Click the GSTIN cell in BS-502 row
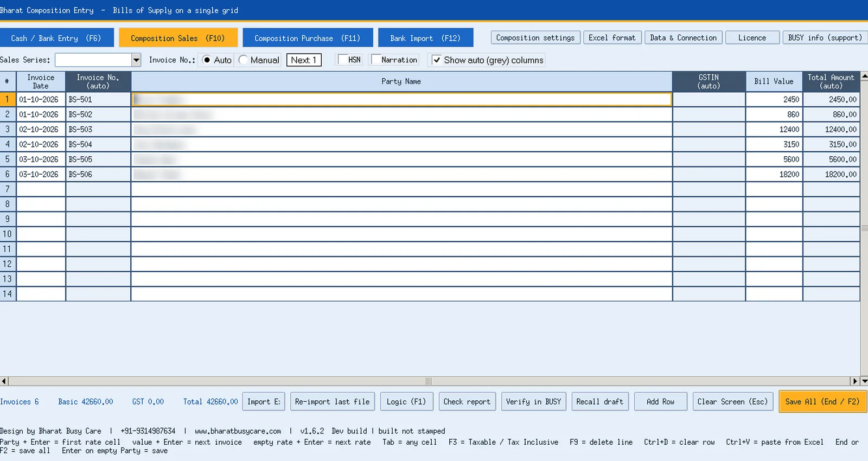868x461 pixels. coord(709,114)
